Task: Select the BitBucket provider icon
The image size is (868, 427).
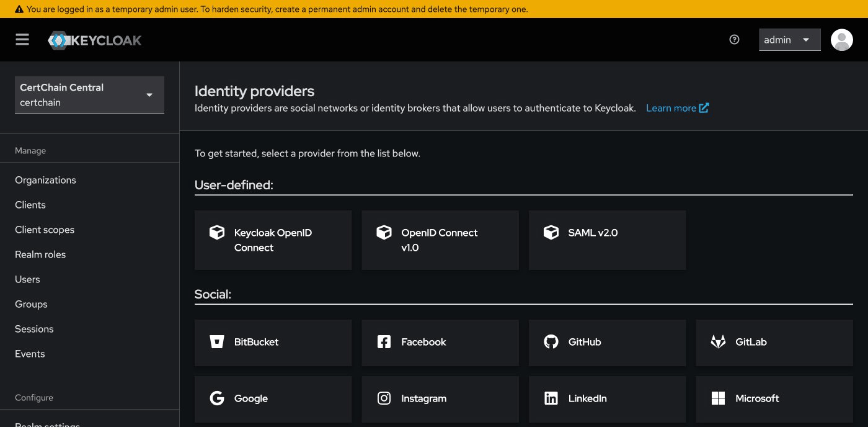Action: pos(217,341)
